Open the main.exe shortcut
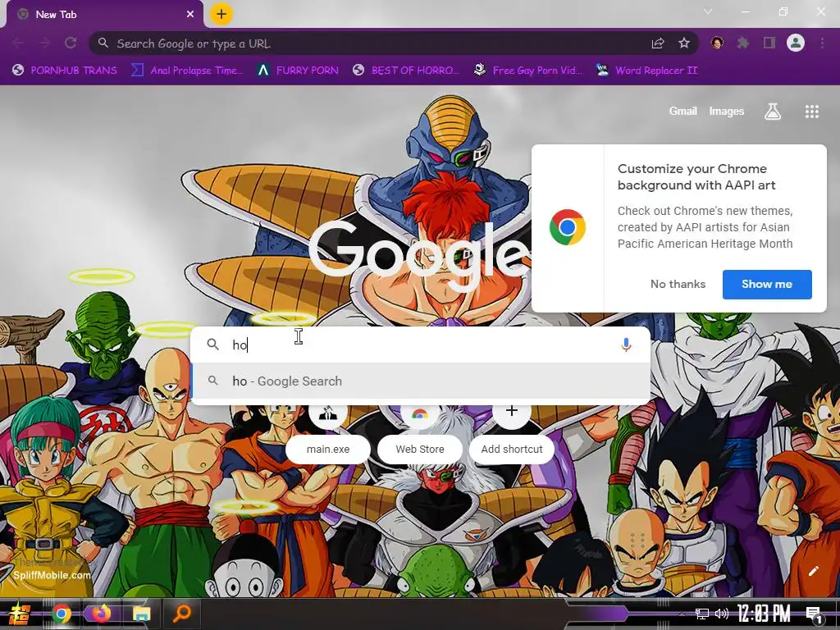 point(328,449)
